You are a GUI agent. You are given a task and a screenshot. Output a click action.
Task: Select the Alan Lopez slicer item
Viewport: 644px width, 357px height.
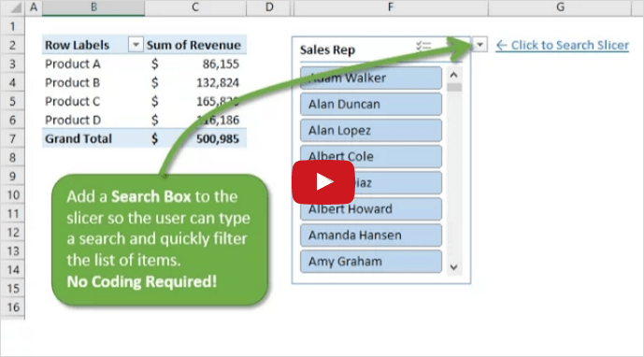[371, 131]
